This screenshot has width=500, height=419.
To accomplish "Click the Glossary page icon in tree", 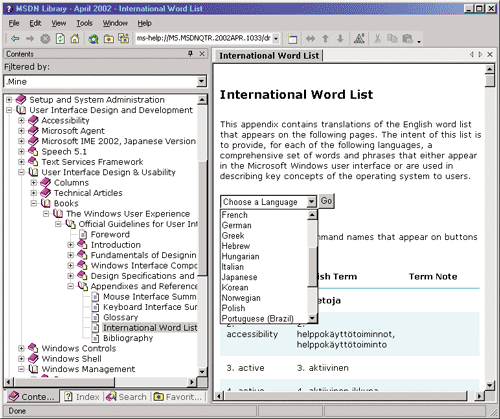I will [96, 317].
